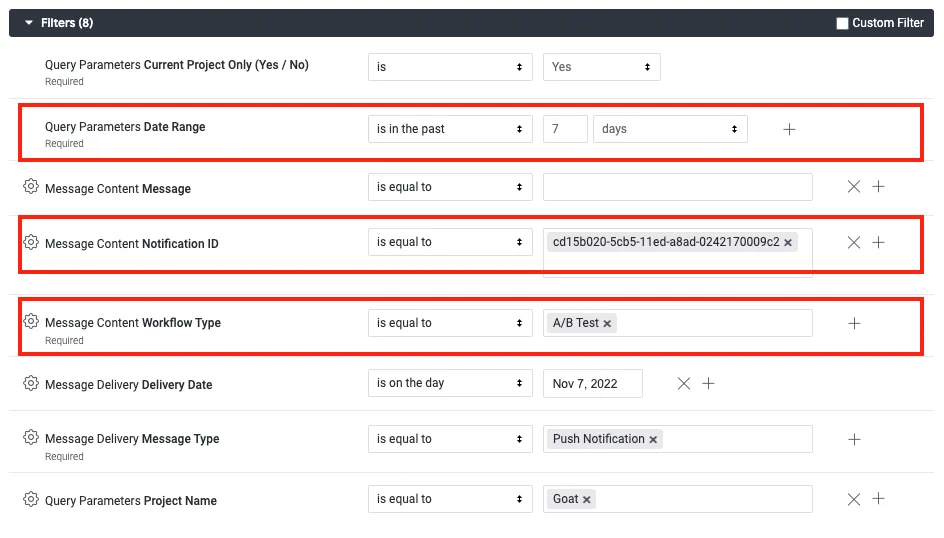
Task: Add another Date Range filter with plus
Action: pyautogui.click(x=789, y=129)
